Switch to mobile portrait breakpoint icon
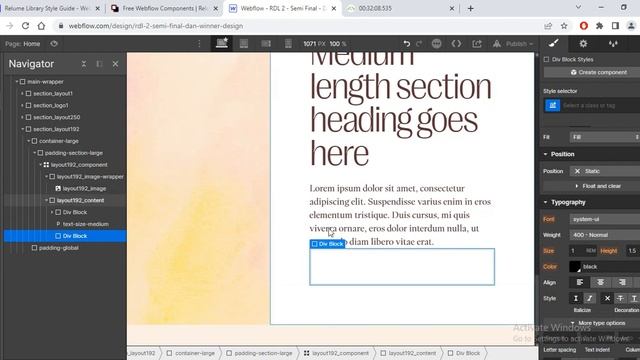The image size is (640, 360). point(288,43)
